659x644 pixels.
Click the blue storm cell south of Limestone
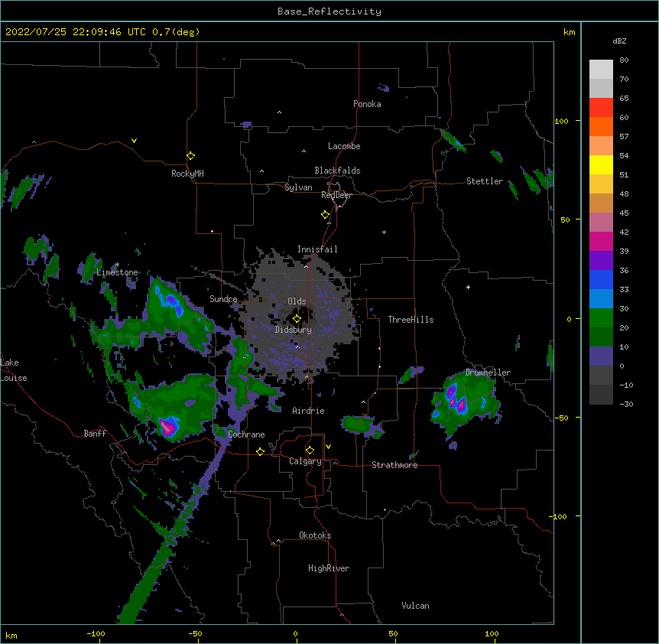coord(172,301)
